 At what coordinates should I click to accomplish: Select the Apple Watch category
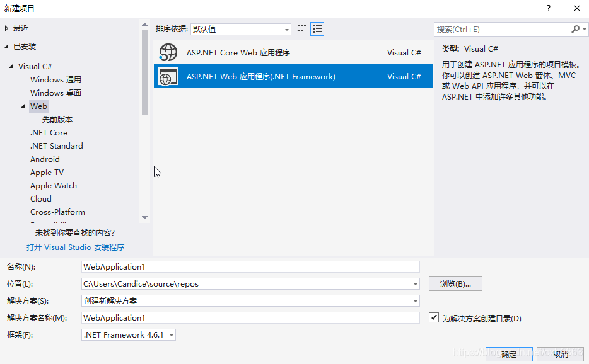[x=54, y=185]
